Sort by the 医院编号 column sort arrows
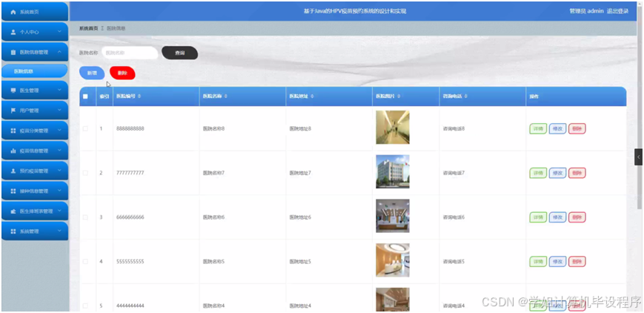 pos(139,96)
